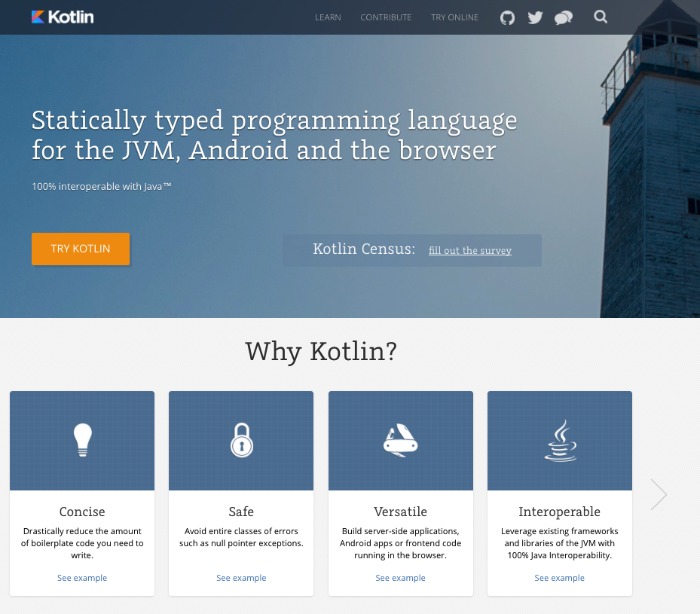Click the 'Kotlin Census:' label
This screenshot has width=700, height=614.
click(x=364, y=249)
